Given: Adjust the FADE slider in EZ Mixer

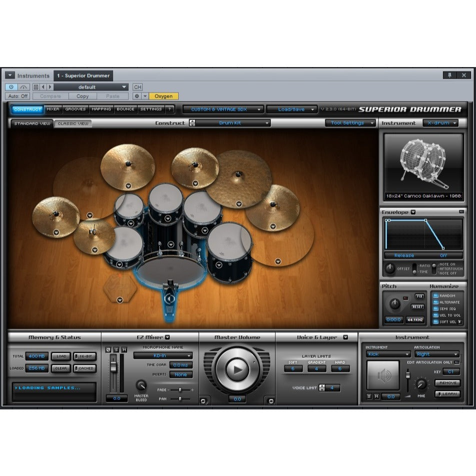Looking at the screenshot, I should pos(180,390).
